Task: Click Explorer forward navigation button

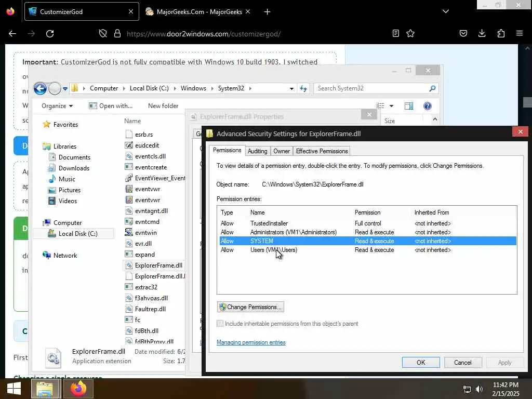Action: 54,88
